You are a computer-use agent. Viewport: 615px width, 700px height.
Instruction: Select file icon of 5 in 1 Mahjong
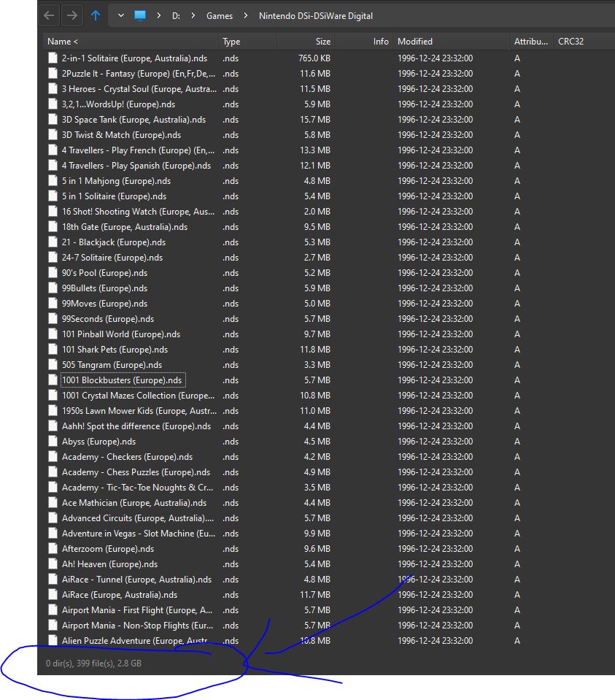[53, 181]
